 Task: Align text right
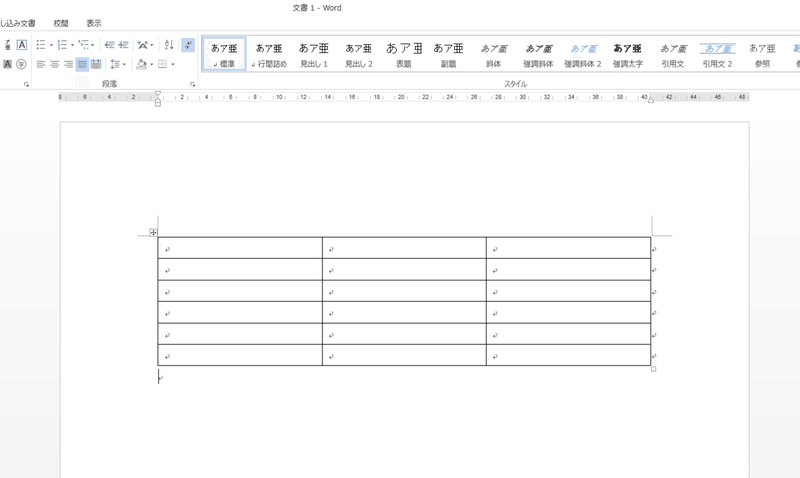68,64
